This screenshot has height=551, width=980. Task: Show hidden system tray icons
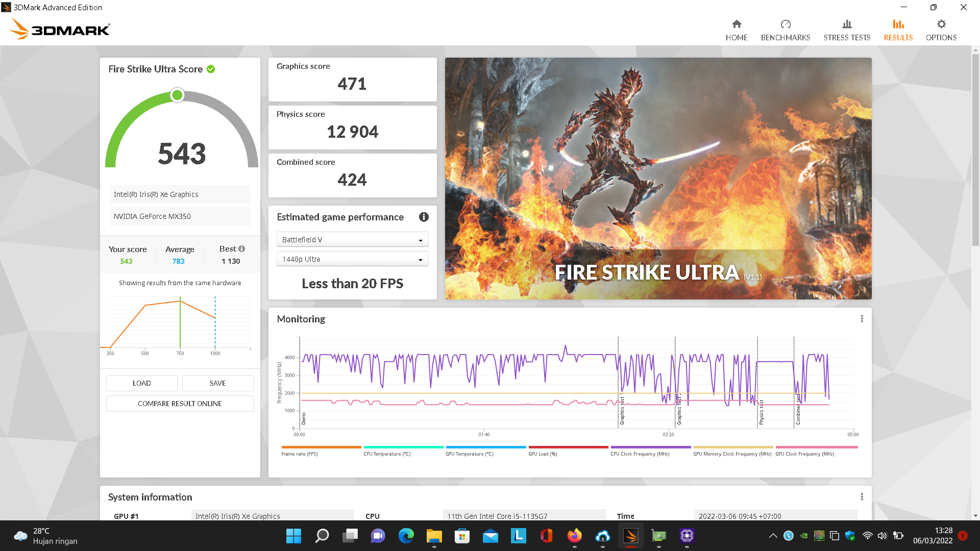pyautogui.click(x=773, y=536)
